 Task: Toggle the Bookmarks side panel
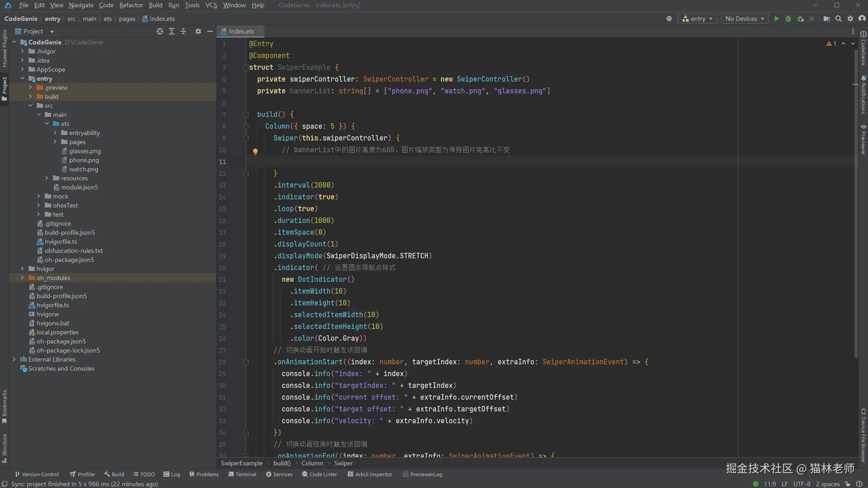[5, 406]
